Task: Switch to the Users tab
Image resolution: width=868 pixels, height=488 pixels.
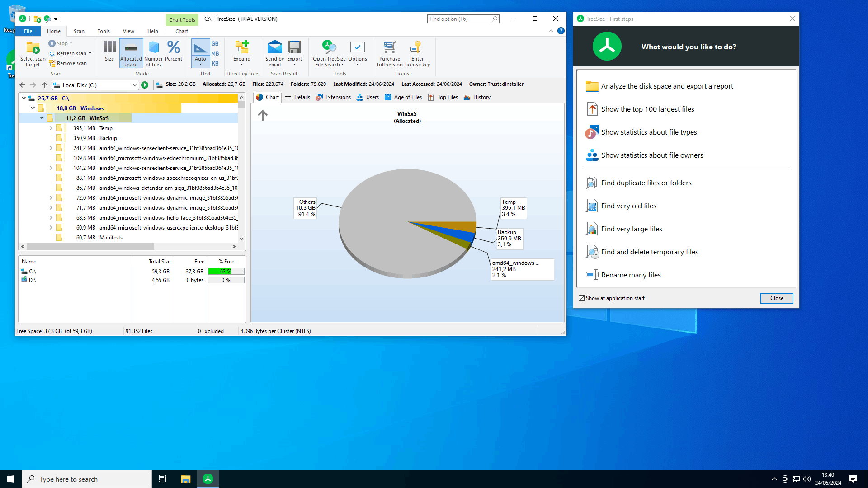Action: pyautogui.click(x=368, y=97)
